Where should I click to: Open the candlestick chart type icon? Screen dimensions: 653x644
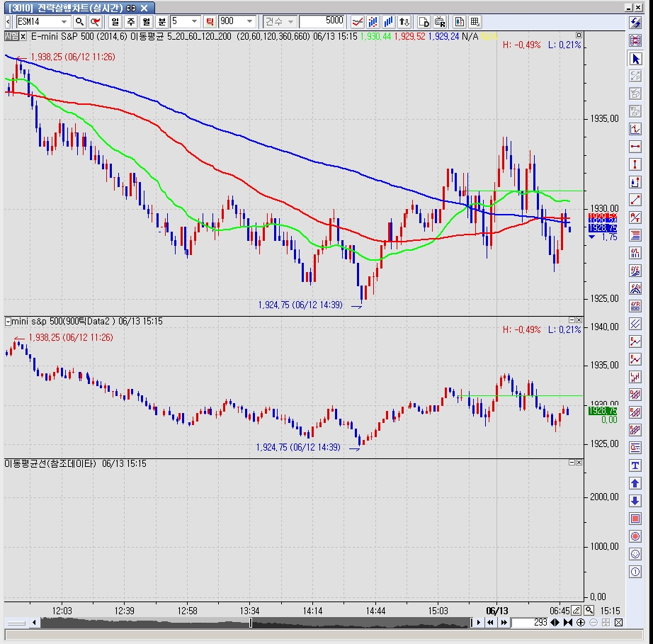pos(460,22)
